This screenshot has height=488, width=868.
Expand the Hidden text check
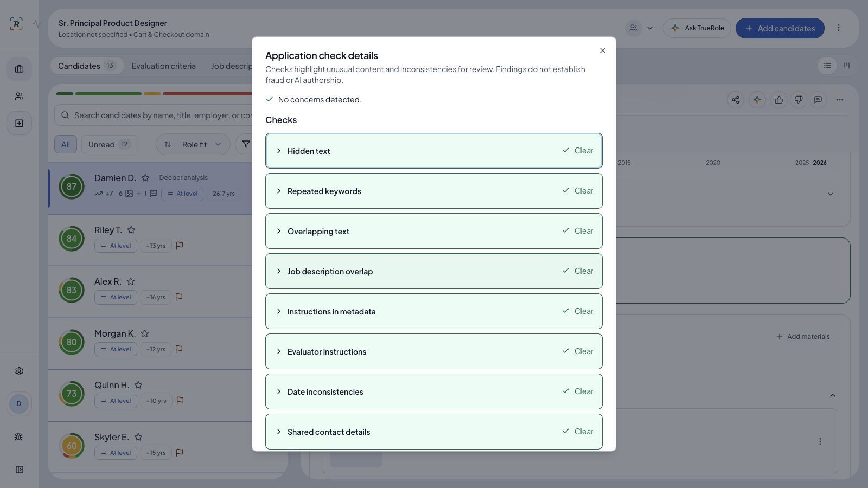coord(433,151)
